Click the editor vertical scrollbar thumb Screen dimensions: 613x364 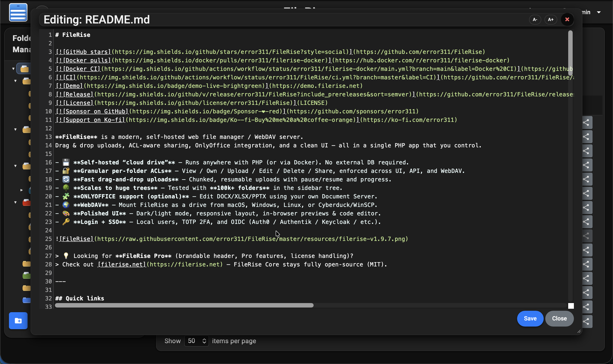click(x=570, y=53)
